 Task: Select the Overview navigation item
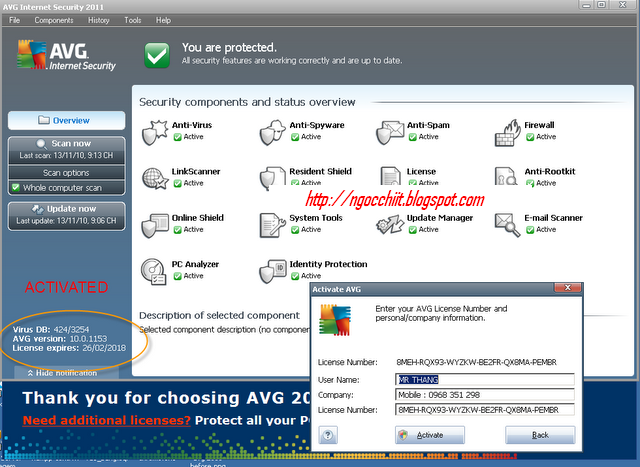pos(67,120)
